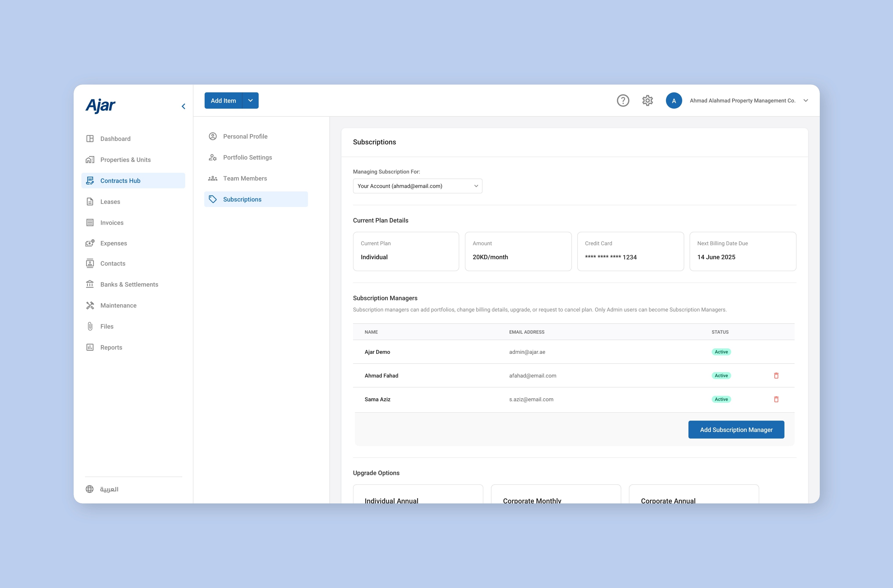Go to Portfolio Settings section
893x588 pixels.
247,158
